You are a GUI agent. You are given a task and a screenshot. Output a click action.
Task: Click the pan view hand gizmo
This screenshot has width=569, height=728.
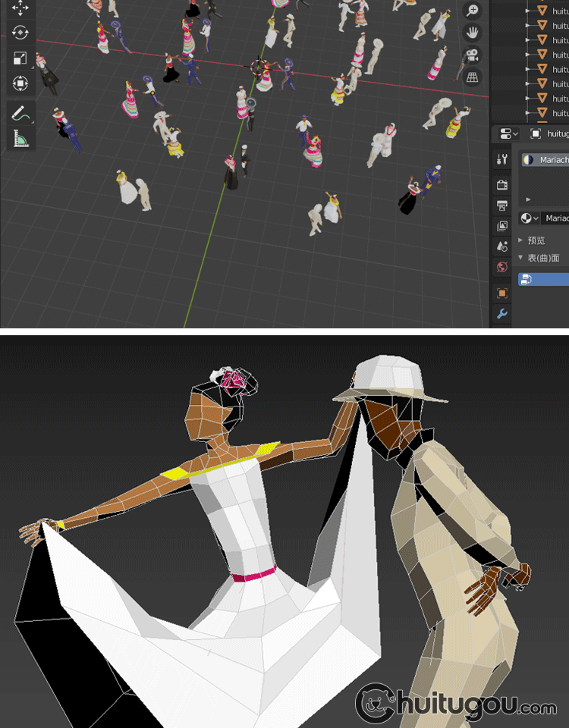(x=473, y=33)
